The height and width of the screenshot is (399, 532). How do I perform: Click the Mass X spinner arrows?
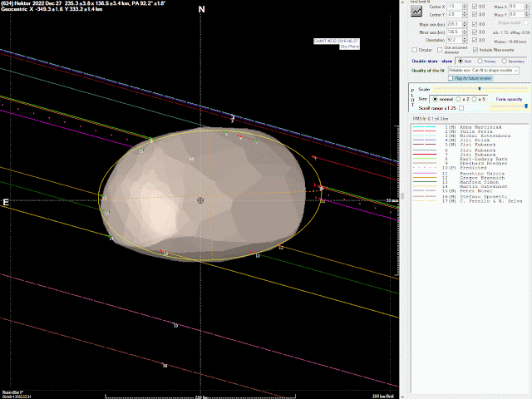pyautogui.click(x=527, y=7)
